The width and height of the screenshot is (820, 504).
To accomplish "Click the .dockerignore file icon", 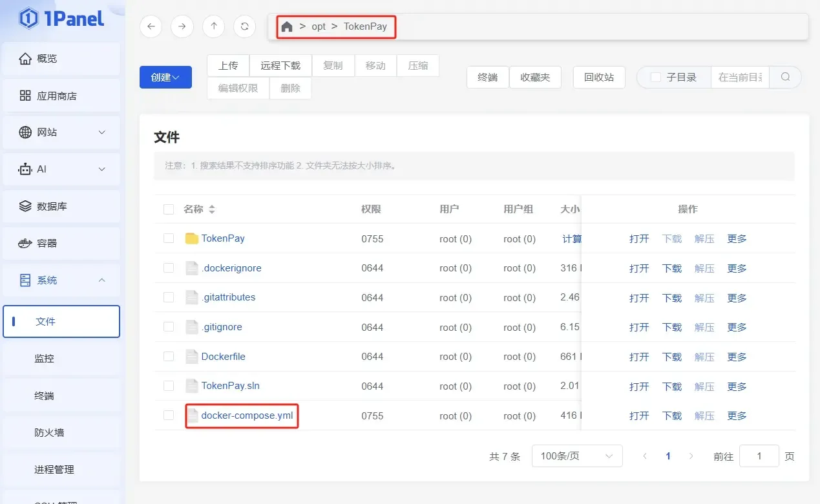I will coord(191,268).
